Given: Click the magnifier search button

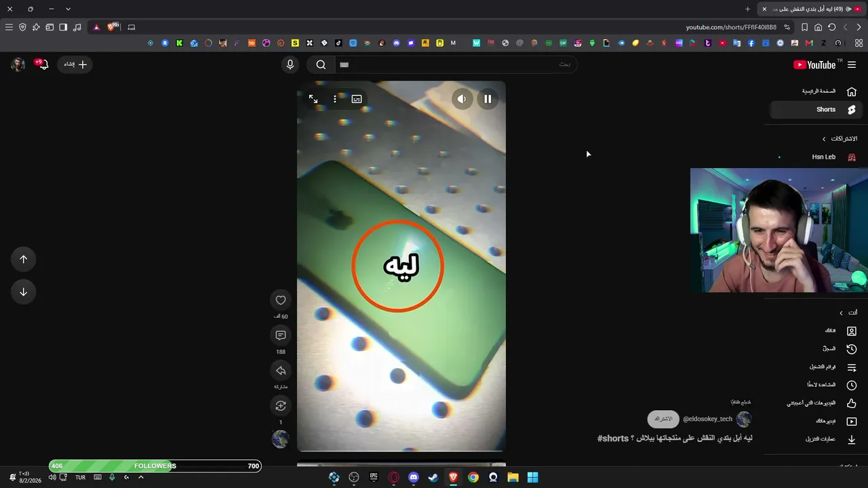Looking at the screenshot, I should 321,64.
